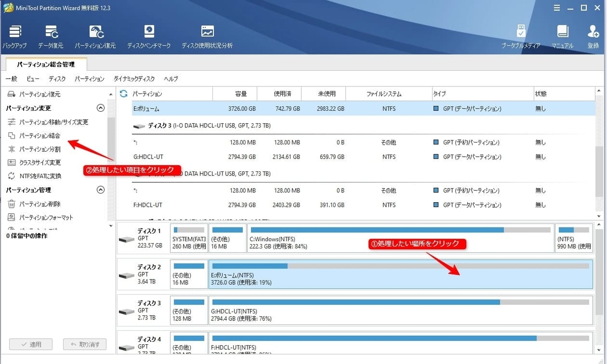Launch the データ復元 data recovery tool

[51, 36]
